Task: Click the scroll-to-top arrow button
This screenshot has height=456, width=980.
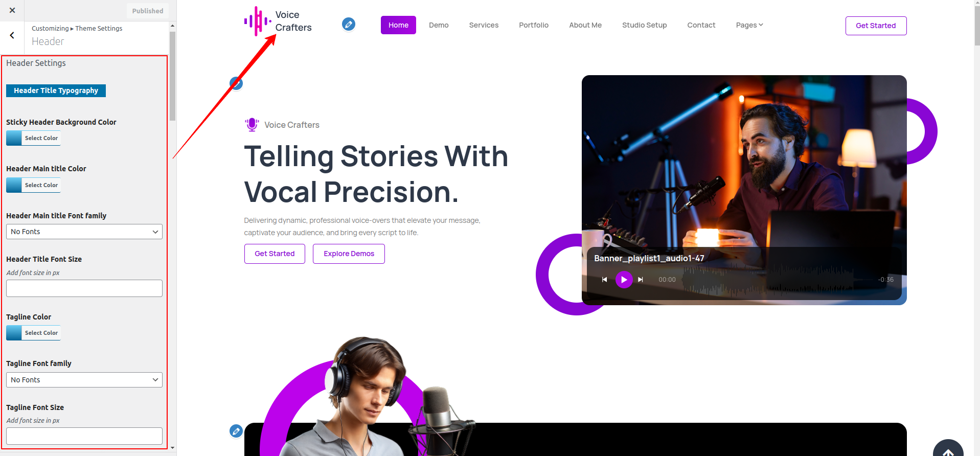Action: point(948,449)
